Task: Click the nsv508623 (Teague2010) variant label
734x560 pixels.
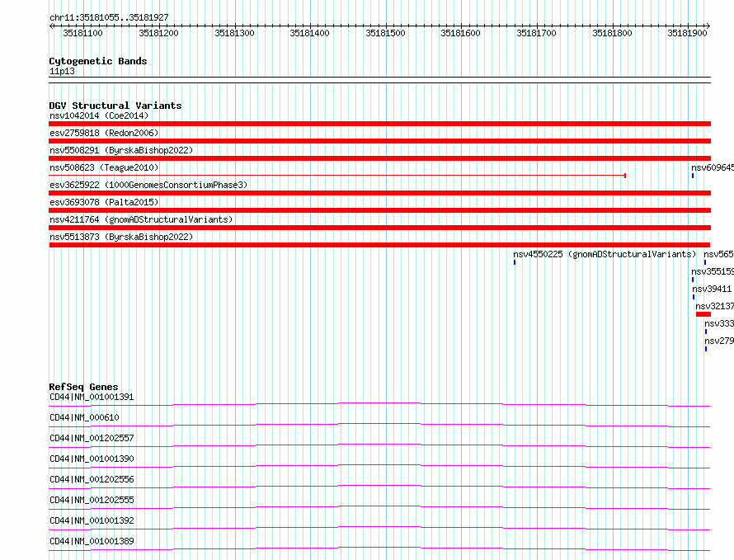Action: 104,167
